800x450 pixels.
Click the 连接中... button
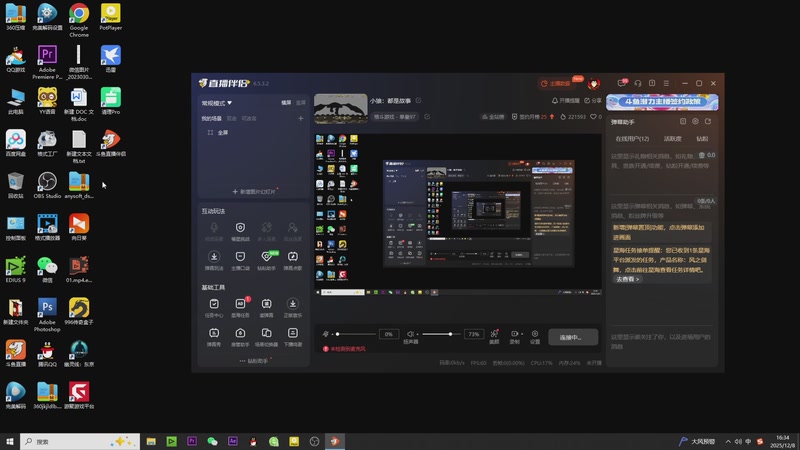pyautogui.click(x=573, y=337)
